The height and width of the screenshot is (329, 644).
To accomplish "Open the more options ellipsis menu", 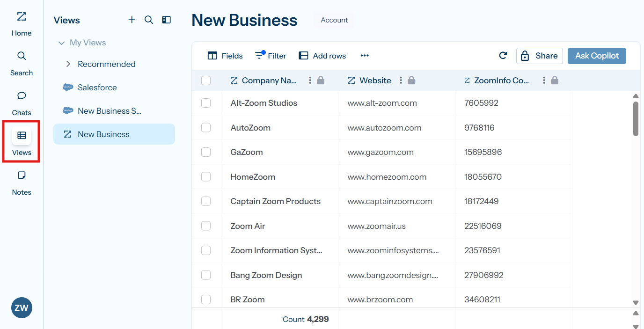I will [x=365, y=56].
